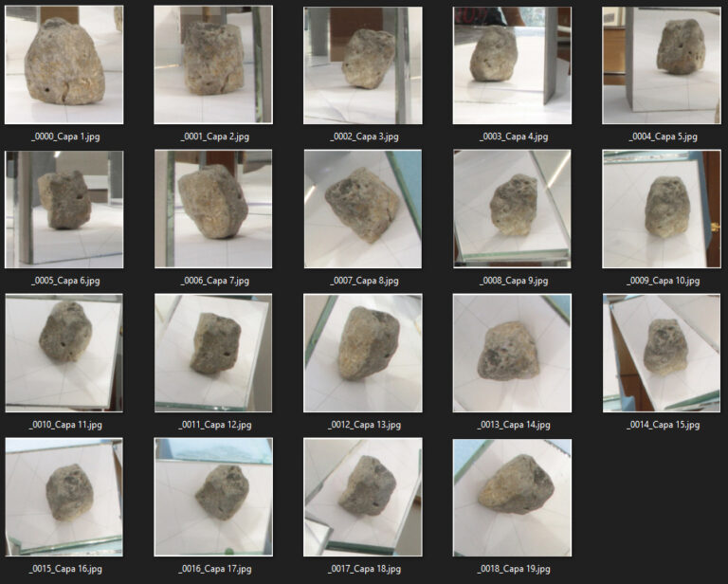Select the _0005_Capa 6.jpg thumbnail
The image size is (728, 584).
pyautogui.click(x=64, y=209)
